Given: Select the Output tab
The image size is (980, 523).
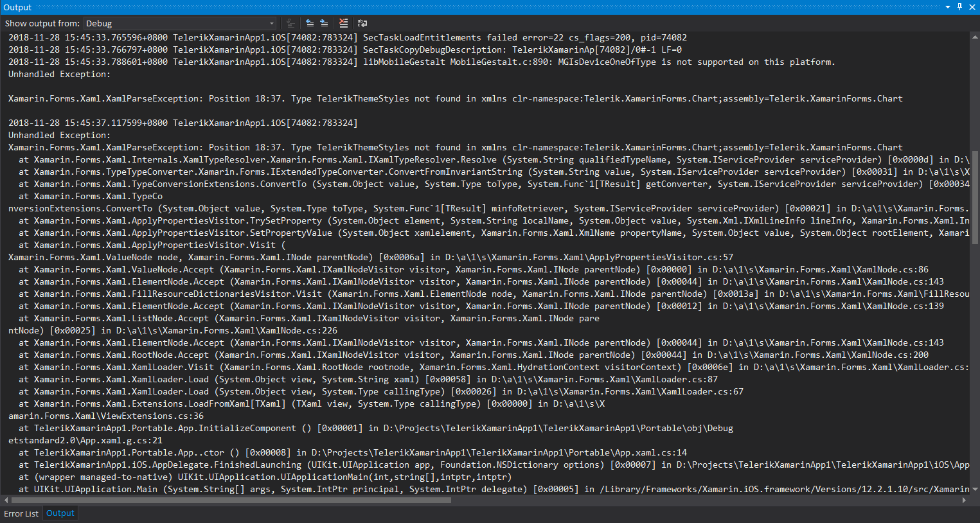Looking at the screenshot, I should [x=60, y=513].
